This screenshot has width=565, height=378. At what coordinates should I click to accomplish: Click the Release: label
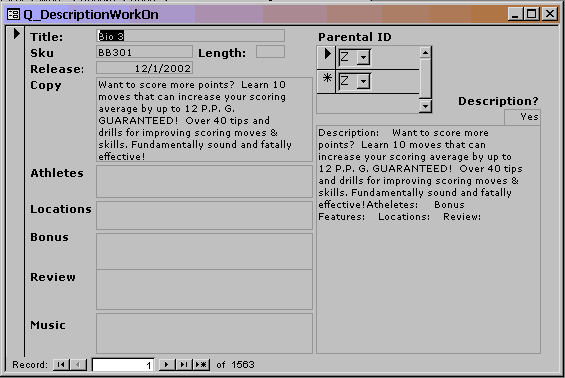point(57,69)
